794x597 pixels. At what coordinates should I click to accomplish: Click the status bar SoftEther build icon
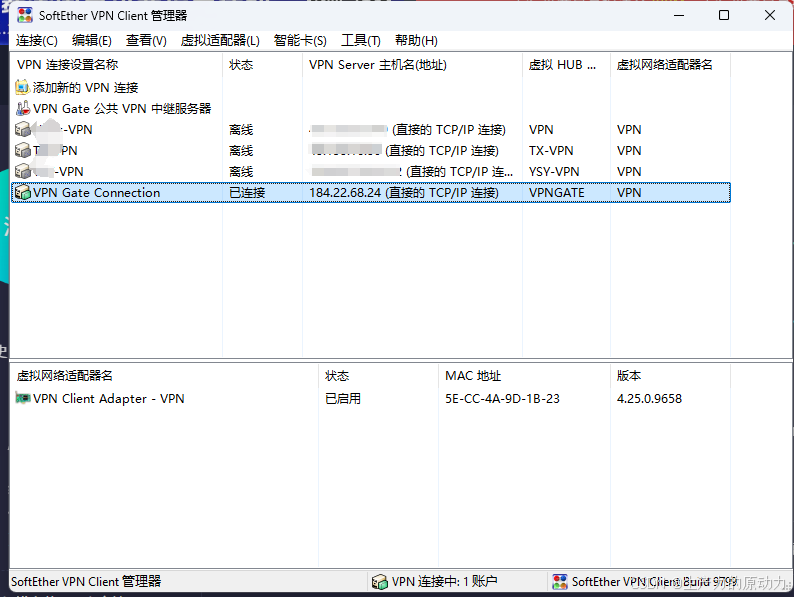[x=560, y=582]
